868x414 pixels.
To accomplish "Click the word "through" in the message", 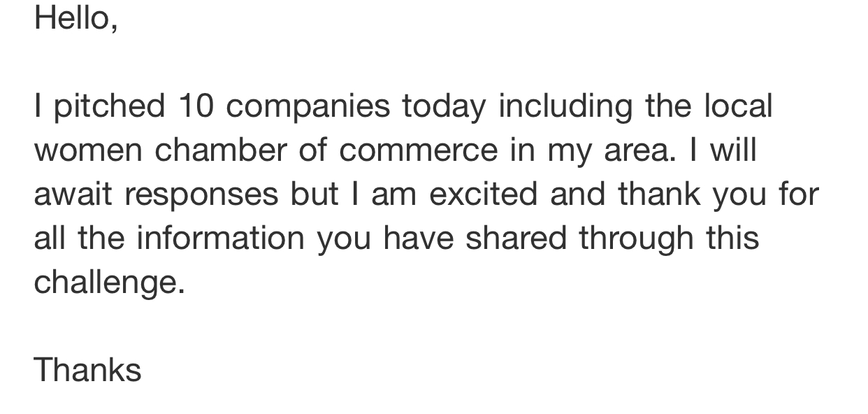I will tap(635, 238).
